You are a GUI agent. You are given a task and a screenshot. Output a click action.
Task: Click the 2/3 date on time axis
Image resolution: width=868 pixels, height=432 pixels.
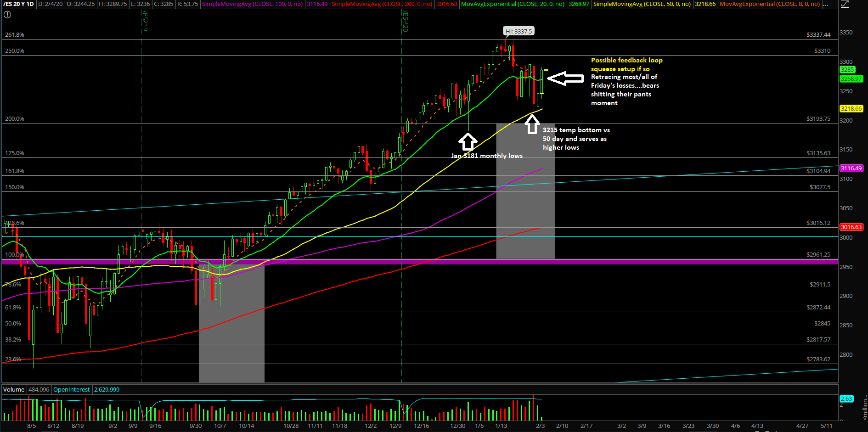541,426
